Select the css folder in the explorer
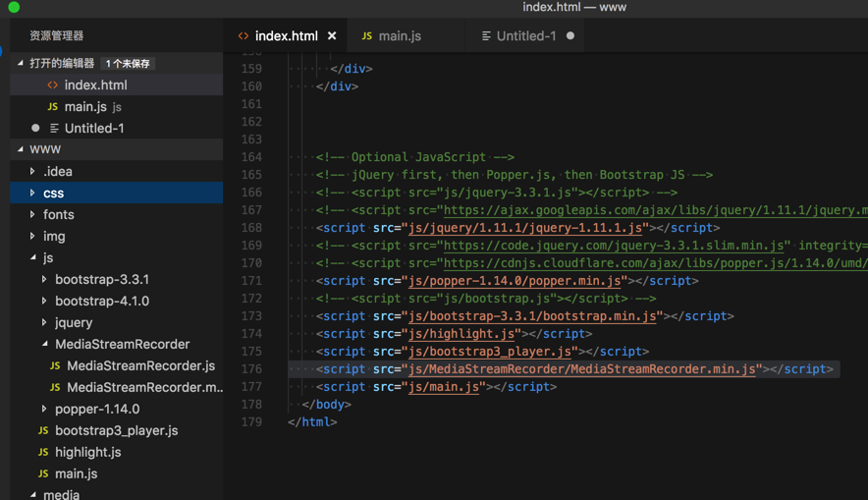The height and width of the screenshot is (500, 868). pos(53,194)
